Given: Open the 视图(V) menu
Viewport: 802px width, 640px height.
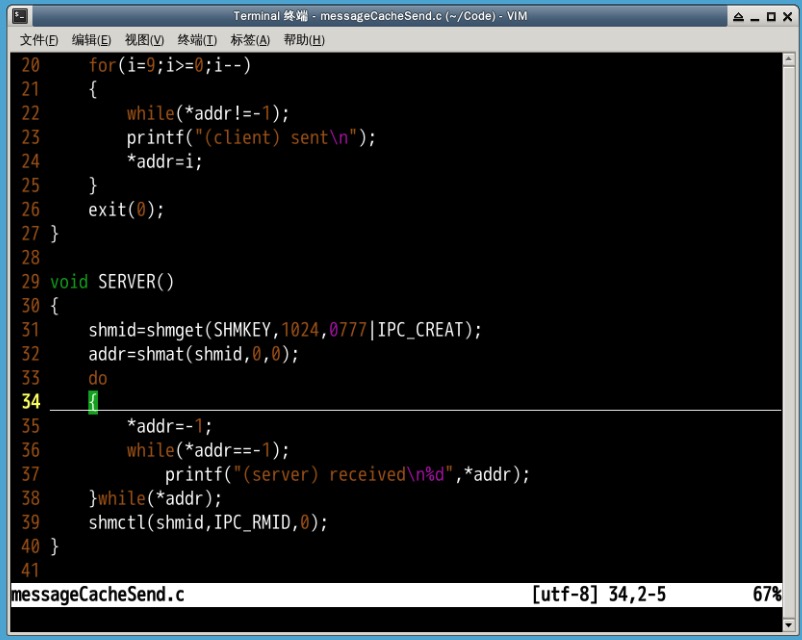Looking at the screenshot, I should (x=144, y=40).
